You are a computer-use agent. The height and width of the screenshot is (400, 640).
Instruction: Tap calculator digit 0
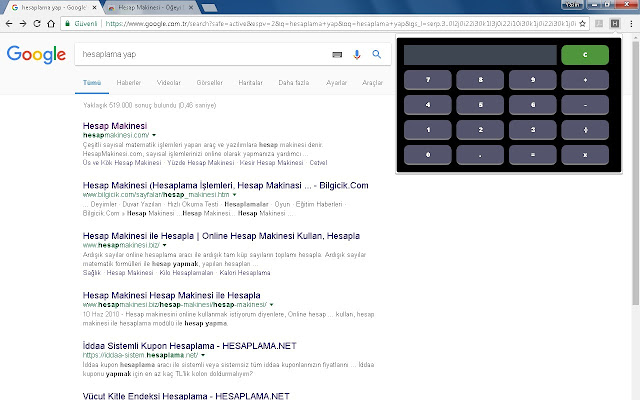click(428, 155)
